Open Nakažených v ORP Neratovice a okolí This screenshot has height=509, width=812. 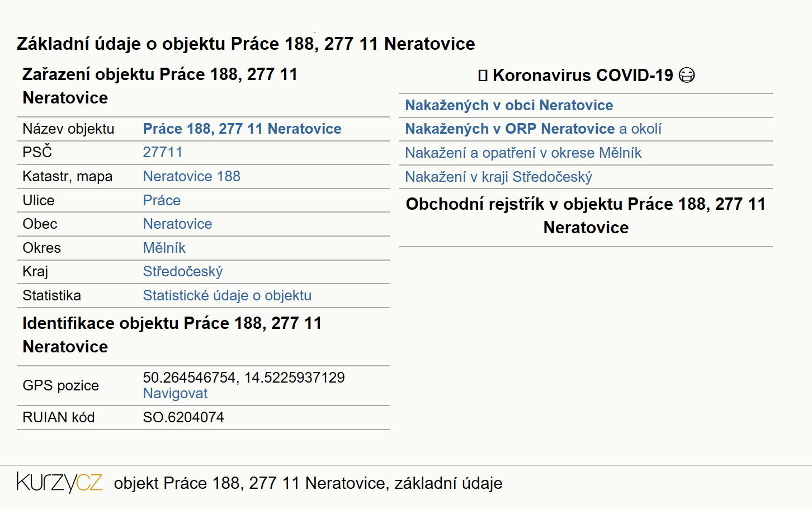point(534,129)
